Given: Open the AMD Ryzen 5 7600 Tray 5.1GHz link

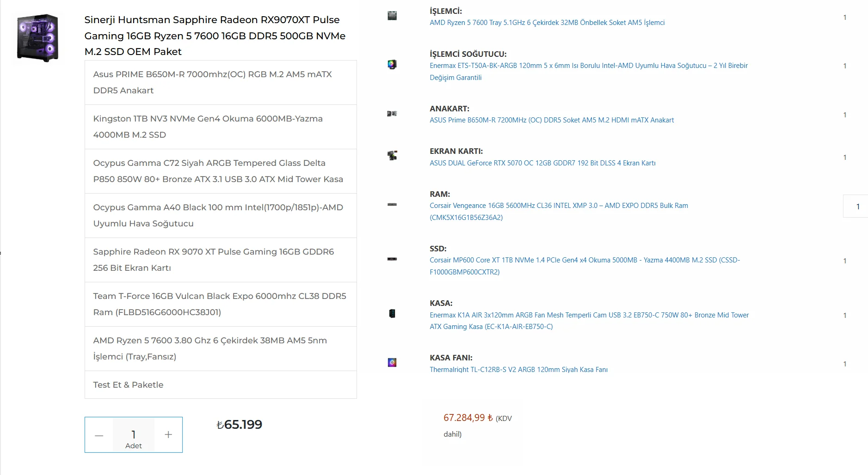Looking at the screenshot, I should click(547, 22).
